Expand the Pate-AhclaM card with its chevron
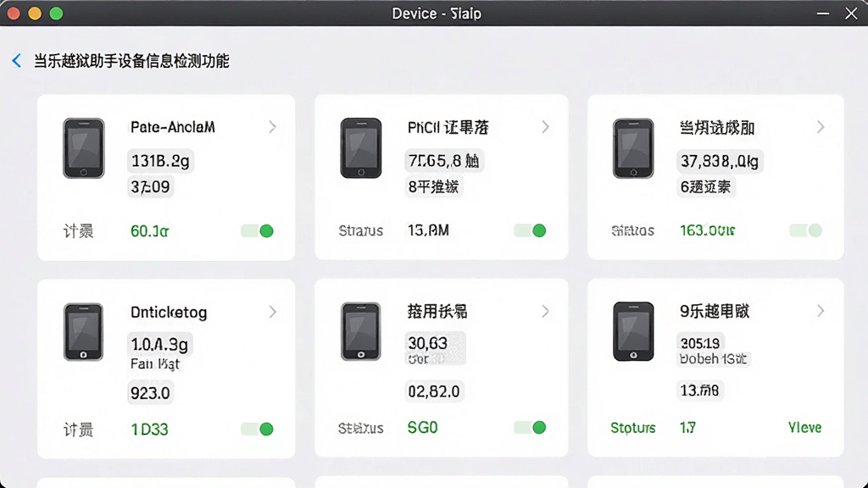 272,127
